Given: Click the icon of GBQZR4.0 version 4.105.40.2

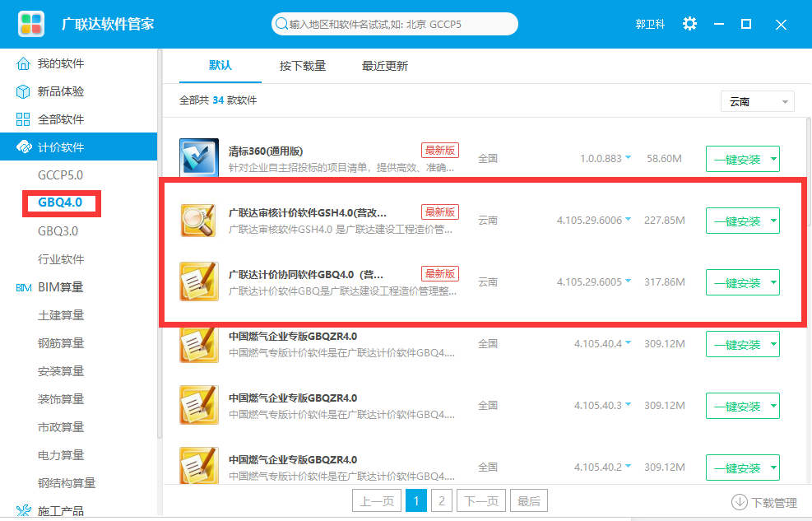Looking at the screenshot, I should 199,466.
